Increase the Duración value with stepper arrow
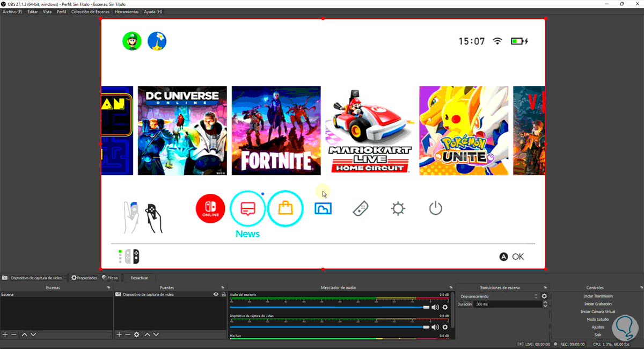This screenshot has height=349, width=644. (545, 302)
